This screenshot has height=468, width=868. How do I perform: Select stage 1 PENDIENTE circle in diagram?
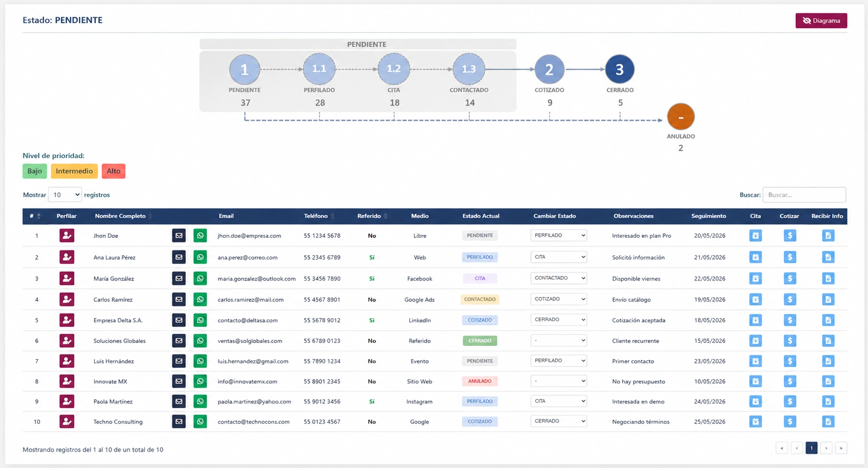(x=245, y=69)
